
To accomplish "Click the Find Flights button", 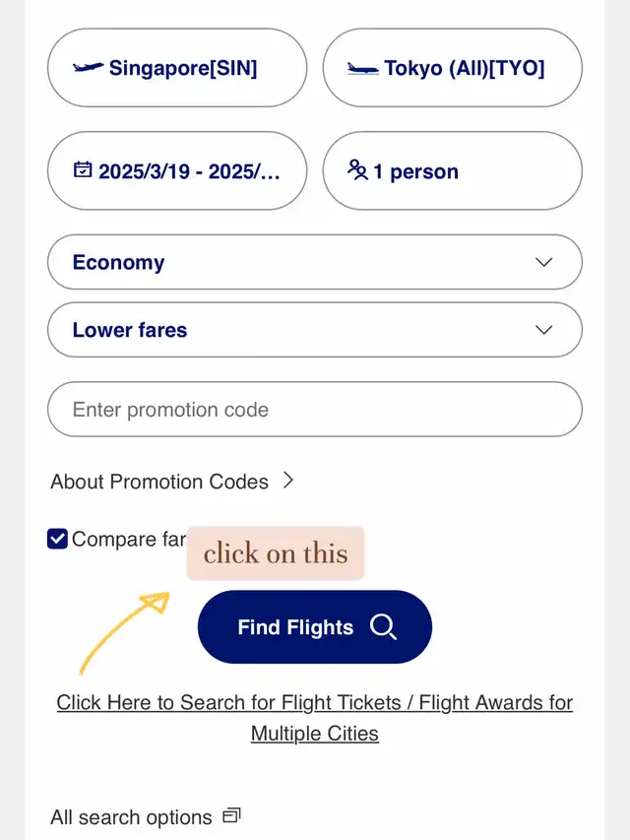I will [314, 626].
